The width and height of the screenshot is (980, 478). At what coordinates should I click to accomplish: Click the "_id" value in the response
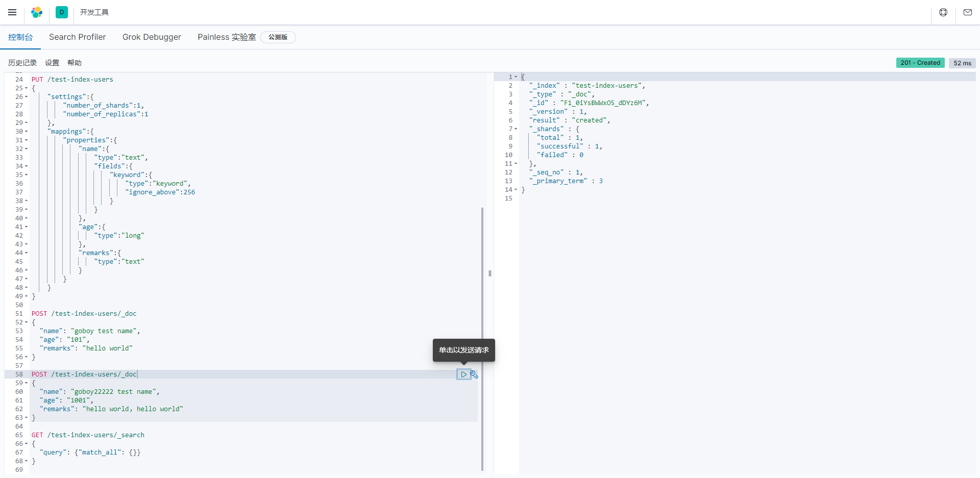pyautogui.click(x=604, y=103)
